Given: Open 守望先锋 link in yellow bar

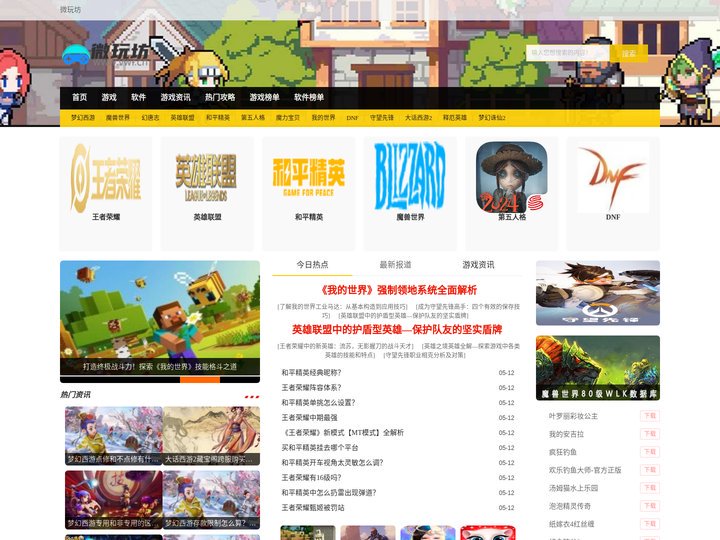Looking at the screenshot, I should pos(382,118).
